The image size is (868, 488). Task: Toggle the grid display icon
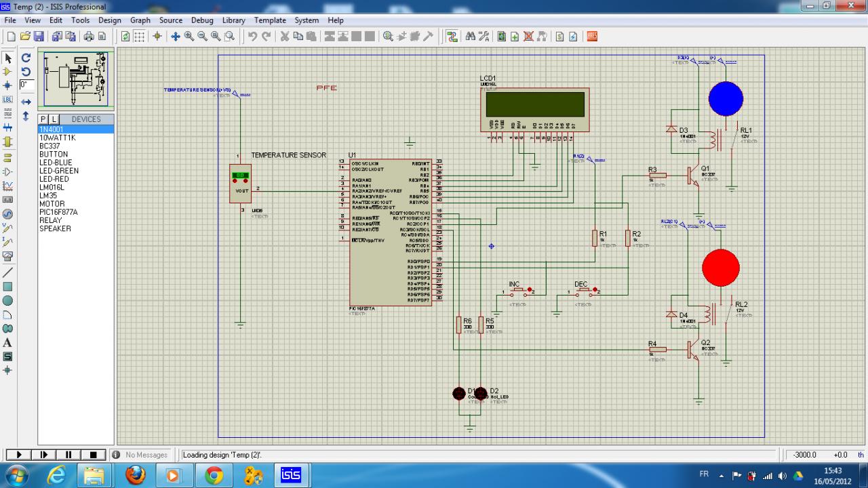[x=139, y=37]
